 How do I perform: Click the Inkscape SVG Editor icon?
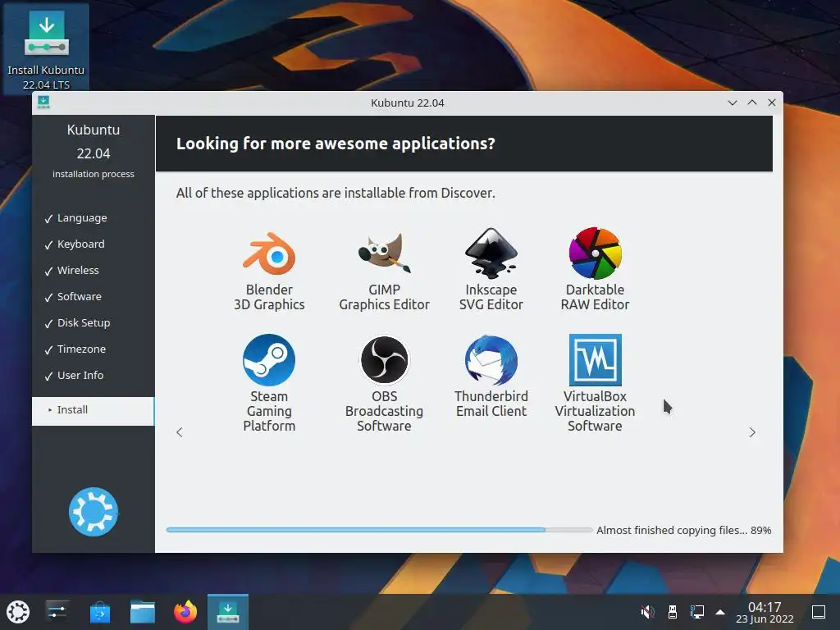click(x=491, y=253)
